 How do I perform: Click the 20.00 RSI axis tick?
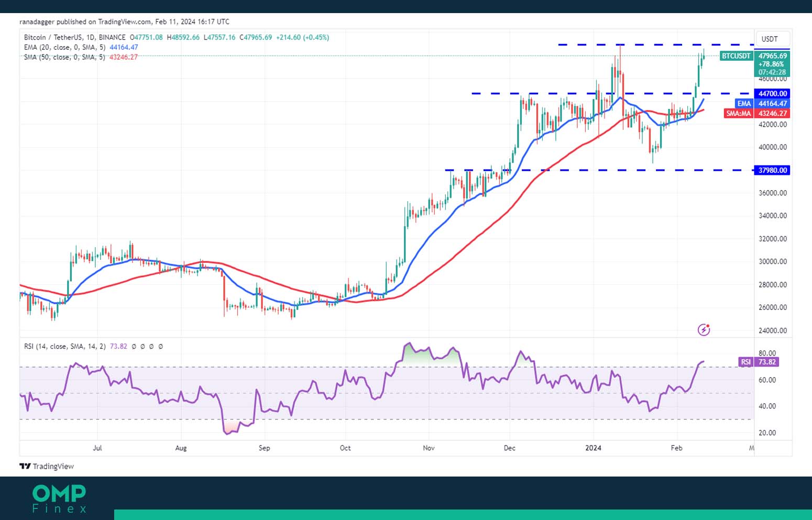click(767, 433)
